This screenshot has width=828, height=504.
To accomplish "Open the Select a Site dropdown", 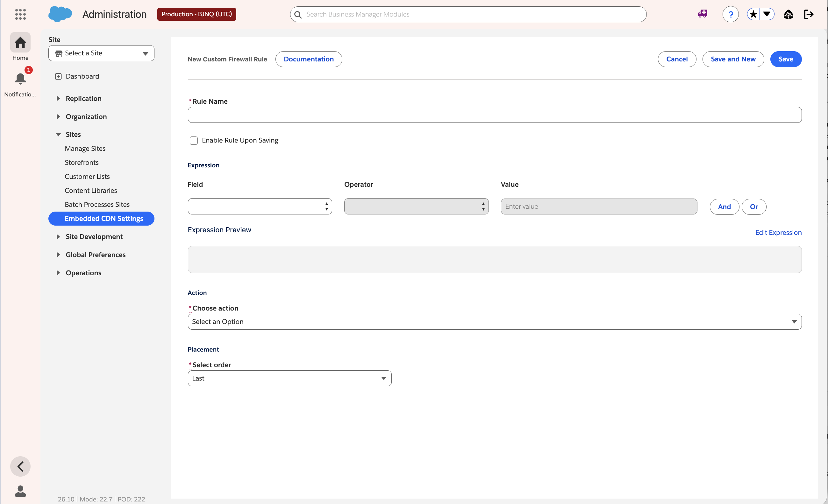I will [x=102, y=53].
